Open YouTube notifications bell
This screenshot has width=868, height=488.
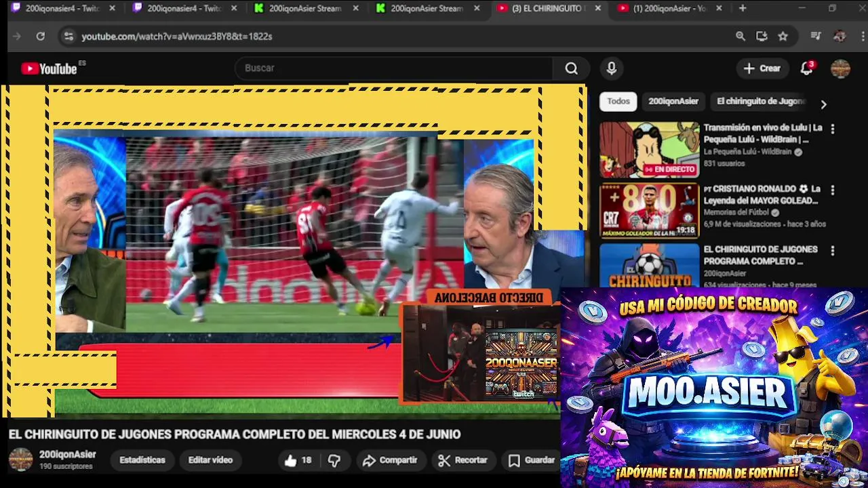807,68
